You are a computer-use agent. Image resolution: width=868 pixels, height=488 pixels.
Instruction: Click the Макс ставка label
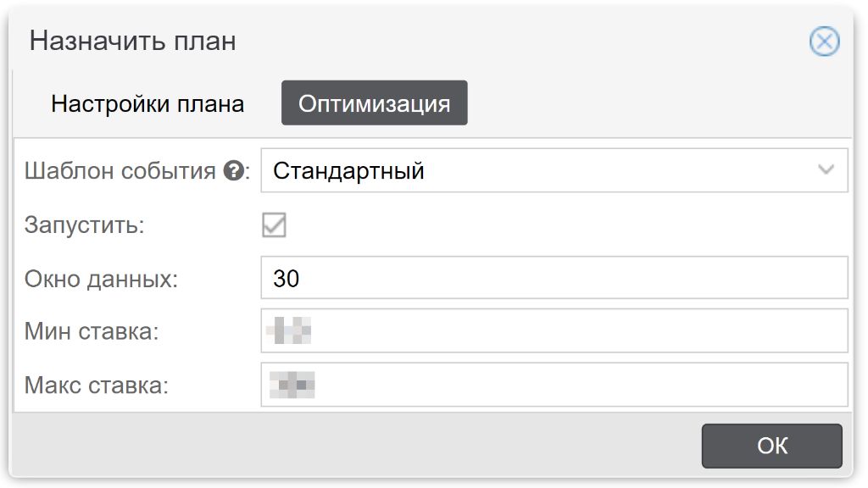point(97,385)
